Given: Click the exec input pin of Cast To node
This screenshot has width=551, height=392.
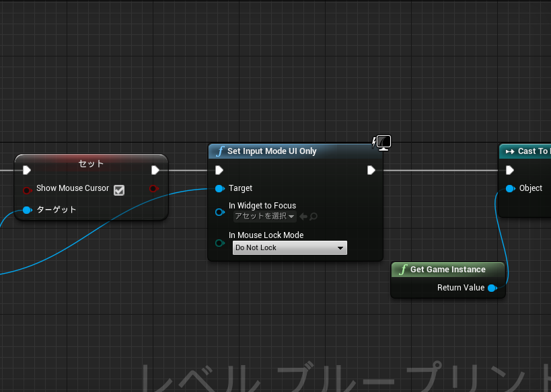Looking at the screenshot, I should [x=509, y=170].
